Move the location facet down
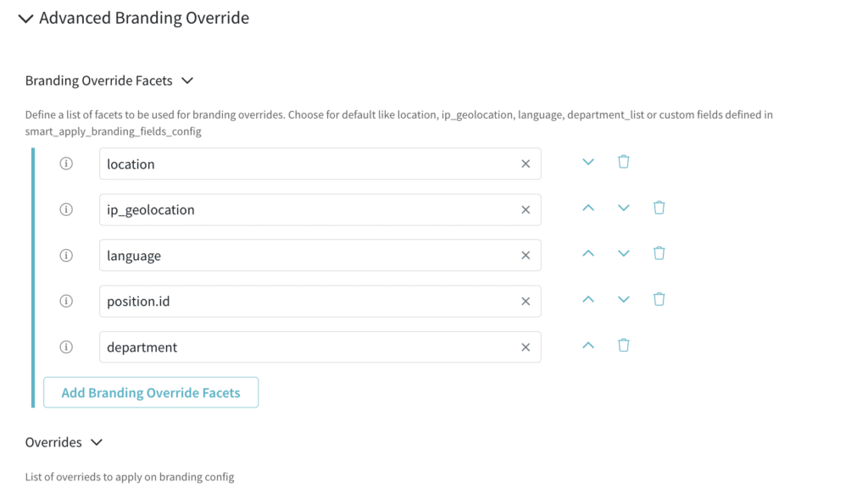This screenshot has height=488, width=868. [588, 163]
